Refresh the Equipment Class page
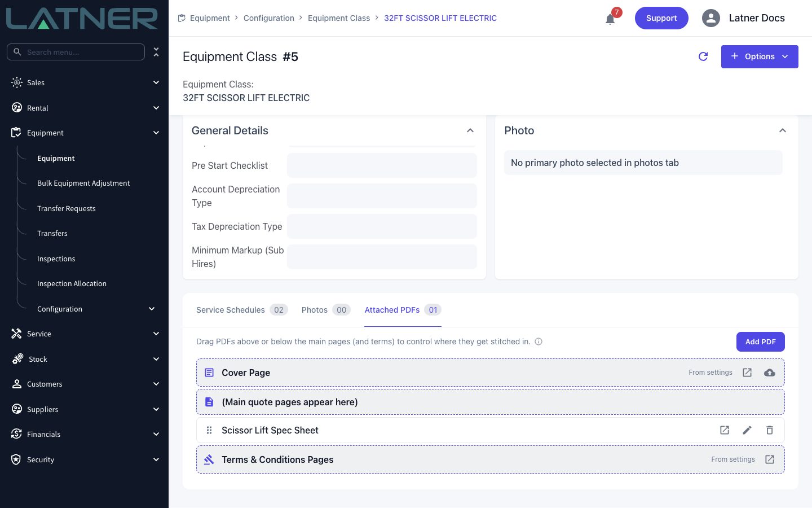812x508 pixels. point(703,56)
